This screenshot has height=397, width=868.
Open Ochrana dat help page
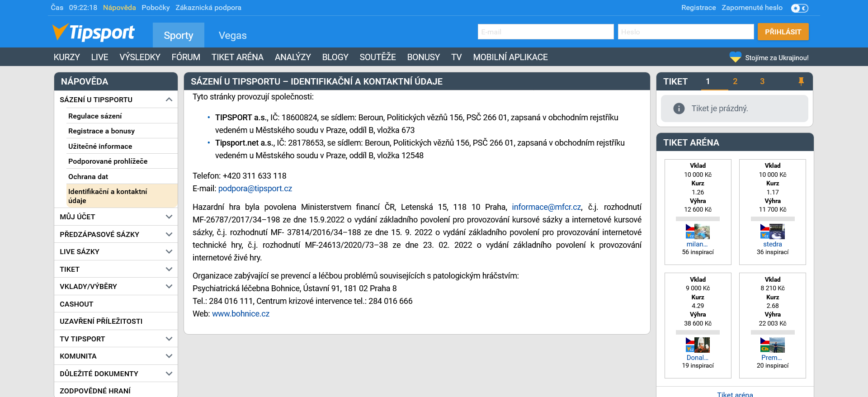coord(122,176)
